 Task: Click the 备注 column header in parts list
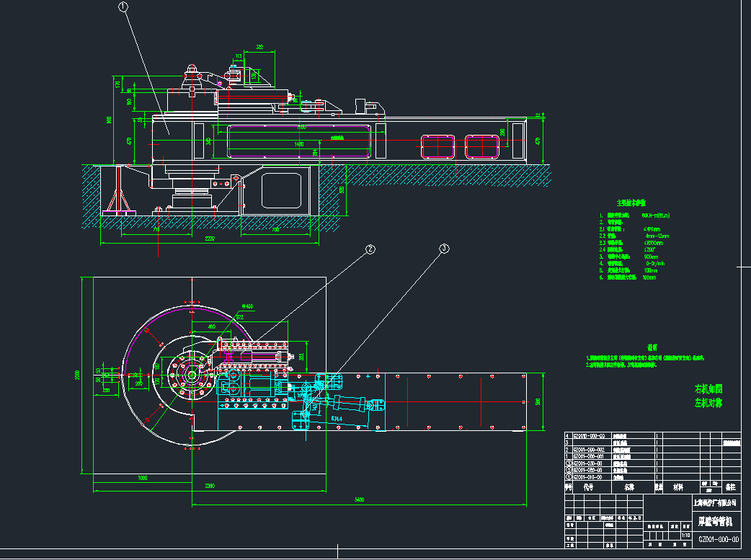pos(729,488)
